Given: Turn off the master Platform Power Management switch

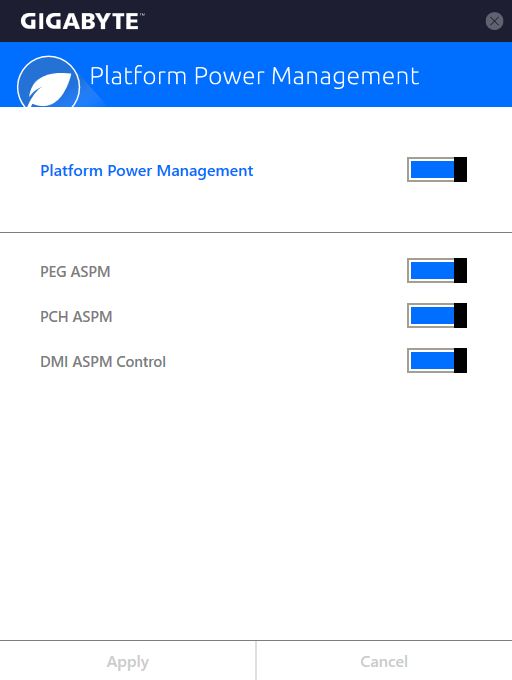Looking at the screenshot, I should coord(437,170).
